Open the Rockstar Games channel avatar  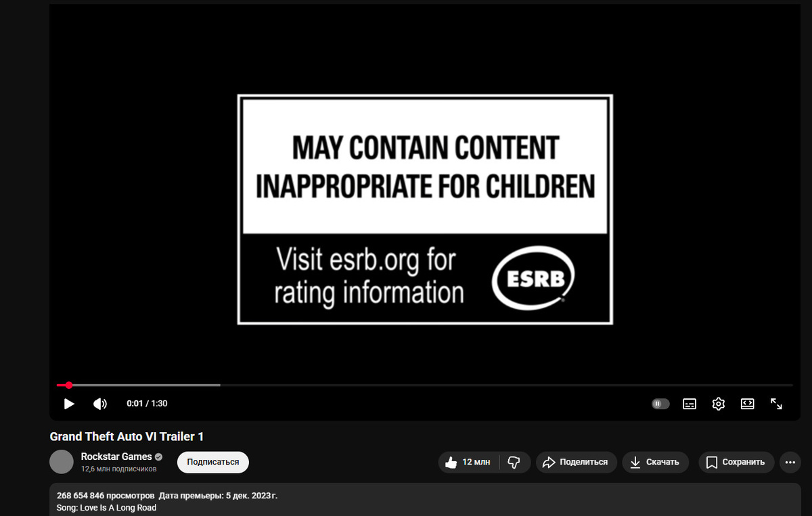tap(62, 462)
